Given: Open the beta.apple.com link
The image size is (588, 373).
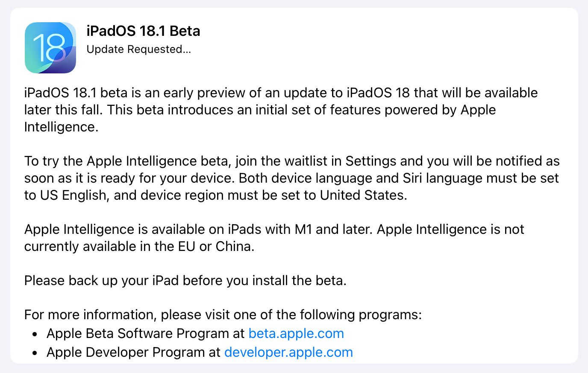Looking at the screenshot, I should coord(296,333).
